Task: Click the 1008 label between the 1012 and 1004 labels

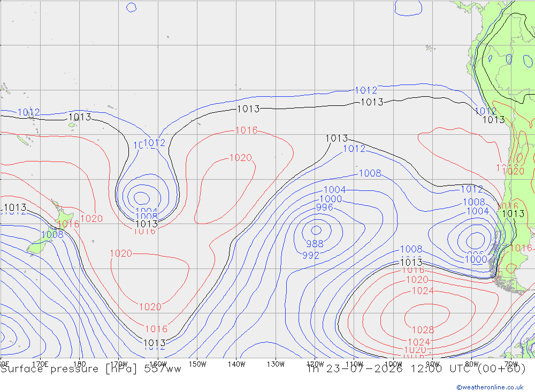Action: tap(474, 202)
